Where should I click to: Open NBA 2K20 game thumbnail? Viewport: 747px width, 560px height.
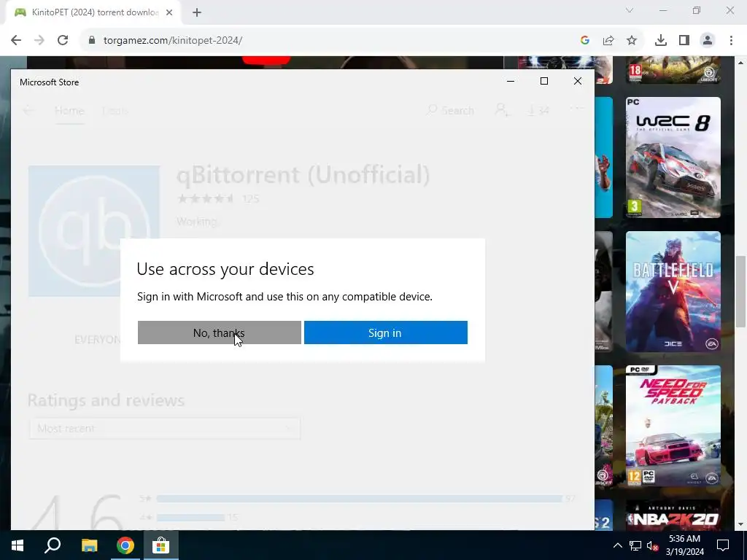pos(673,515)
